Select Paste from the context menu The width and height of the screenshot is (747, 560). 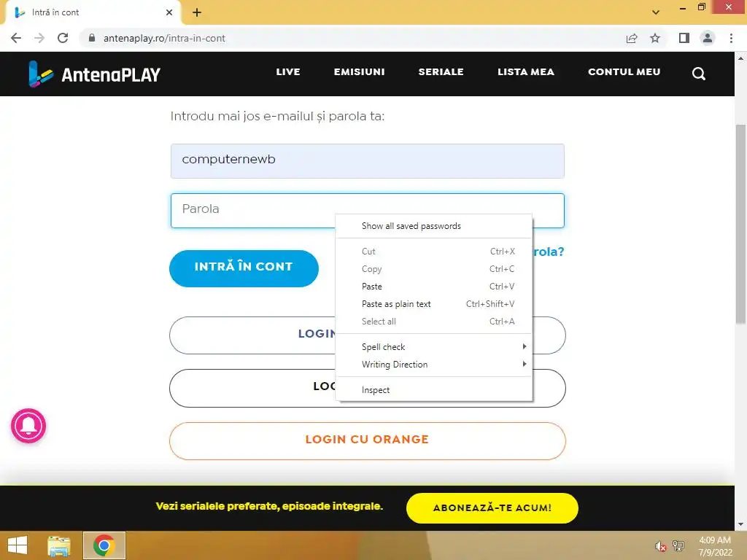433,286
